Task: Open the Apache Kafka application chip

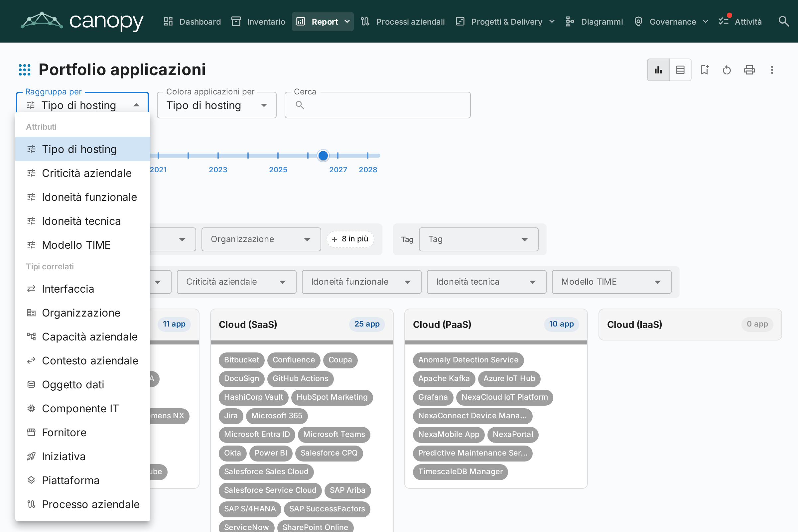Action: click(x=444, y=378)
